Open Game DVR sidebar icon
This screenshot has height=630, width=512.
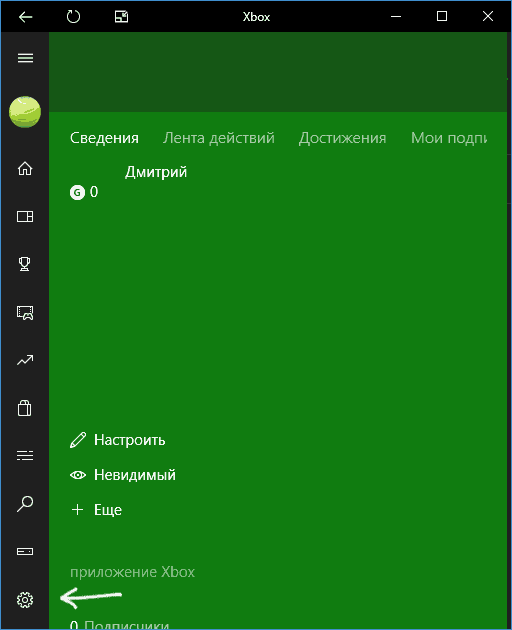[x=25, y=313]
